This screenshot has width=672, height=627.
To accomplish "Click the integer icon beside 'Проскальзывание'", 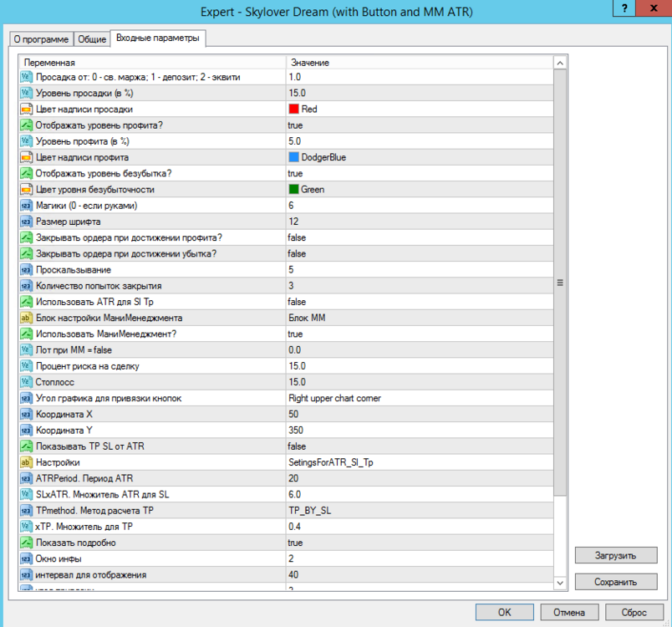I will [x=26, y=269].
